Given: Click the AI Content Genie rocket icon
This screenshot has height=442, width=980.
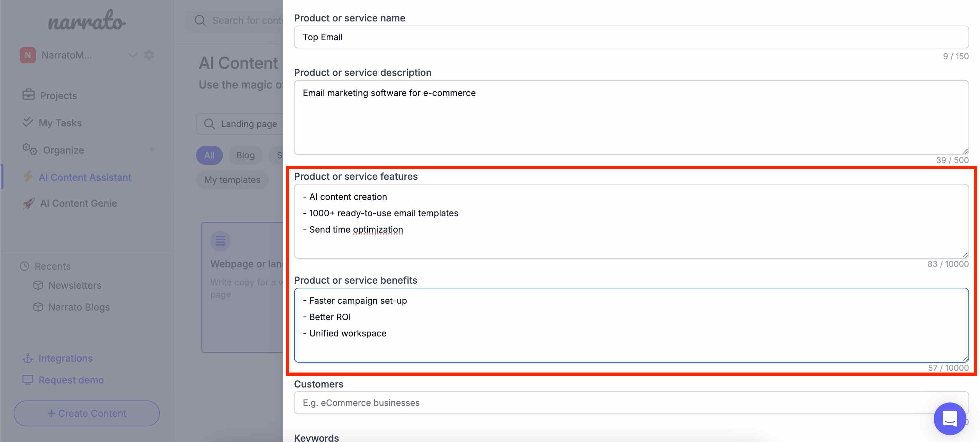Looking at the screenshot, I should [29, 203].
